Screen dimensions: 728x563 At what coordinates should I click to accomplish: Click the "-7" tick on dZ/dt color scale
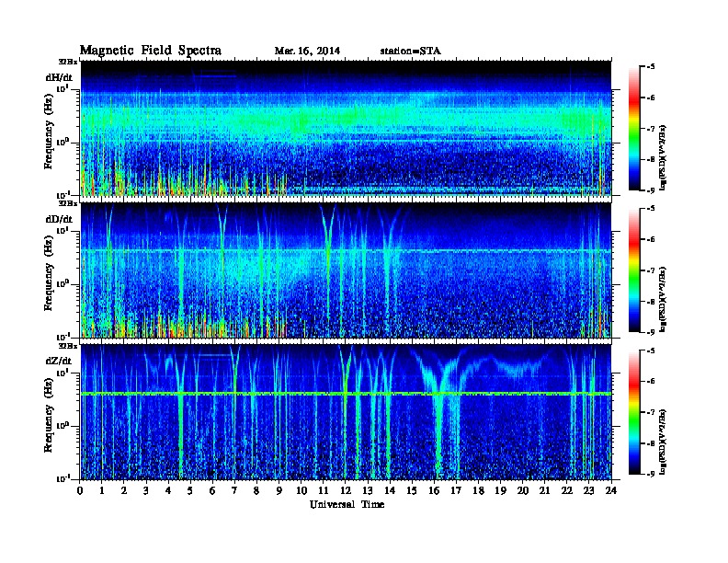pyautogui.click(x=651, y=412)
